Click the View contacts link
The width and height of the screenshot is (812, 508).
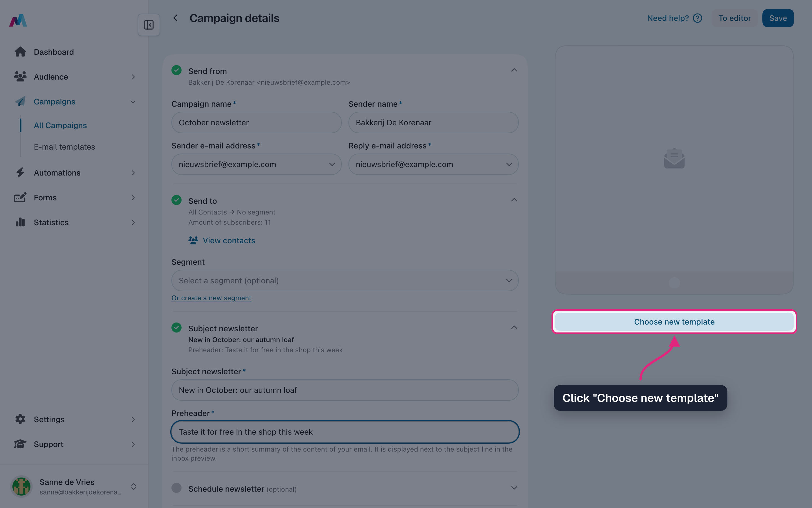tap(229, 240)
